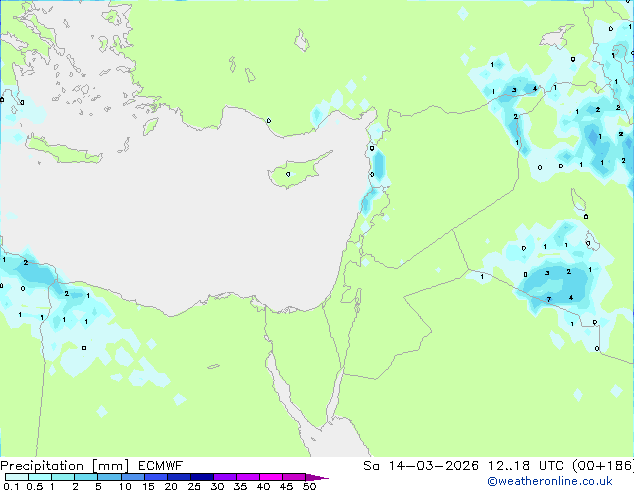Click the 20–25 mm legend swatch
Image resolution: width=634 pixels, height=490 pixels.
point(178,477)
